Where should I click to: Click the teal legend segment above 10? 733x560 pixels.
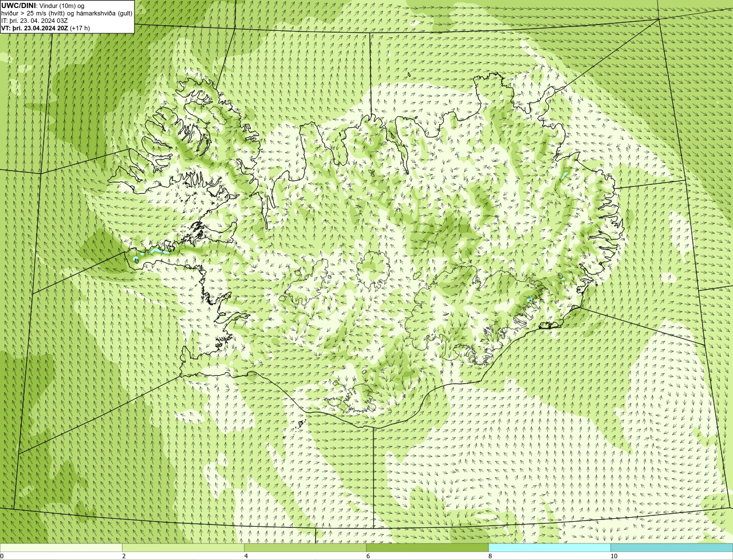[672, 548]
